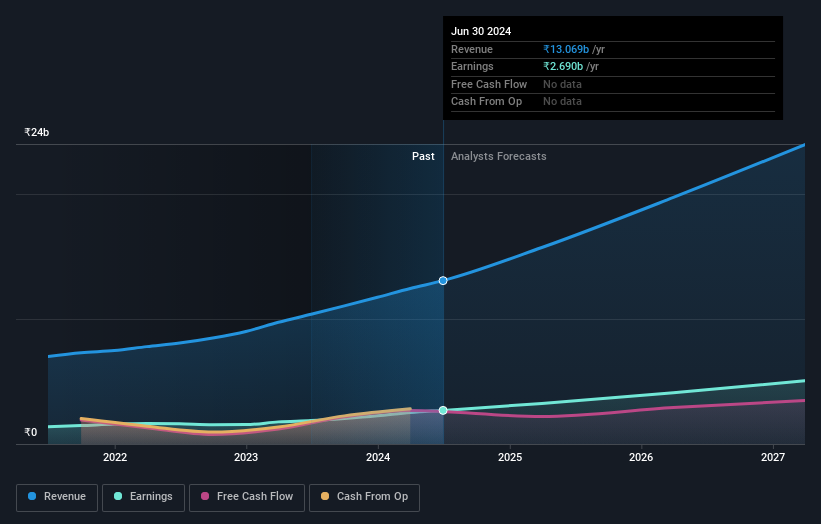The height and width of the screenshot is (524, 821).
Task: Toggle the Revenue legend series
Action: tap(57, 497)
